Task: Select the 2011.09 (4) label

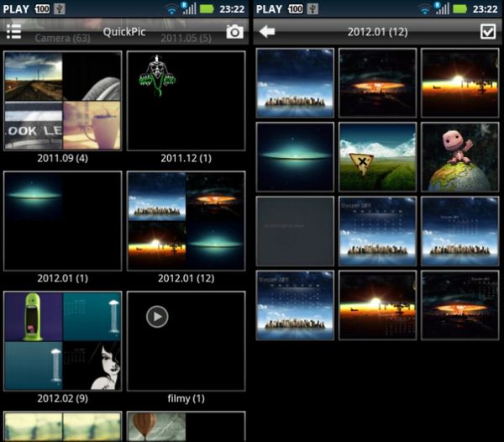Action: coord(63,158)
